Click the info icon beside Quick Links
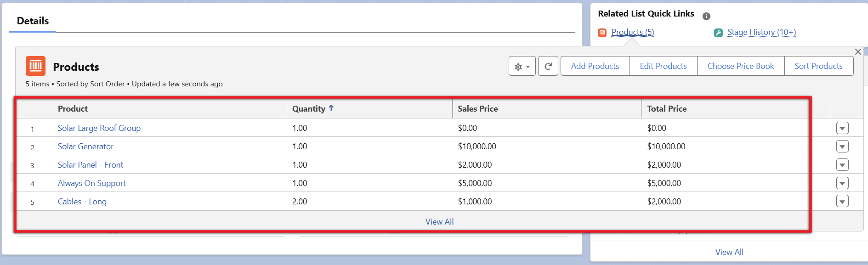Viewport: 868px width, 265px height. coord(706,16)
